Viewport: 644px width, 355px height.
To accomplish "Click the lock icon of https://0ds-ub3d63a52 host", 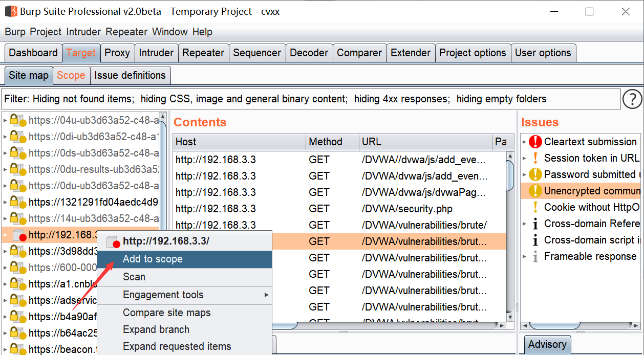I will pyautogui.click(x=18, y=153).
